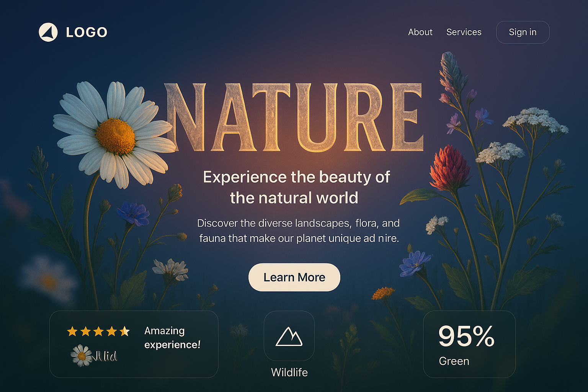Click the Learn More button
Image resolution: width=588 pixels, height=392 pixels.
pyautogui.click(x=294, y=277)
